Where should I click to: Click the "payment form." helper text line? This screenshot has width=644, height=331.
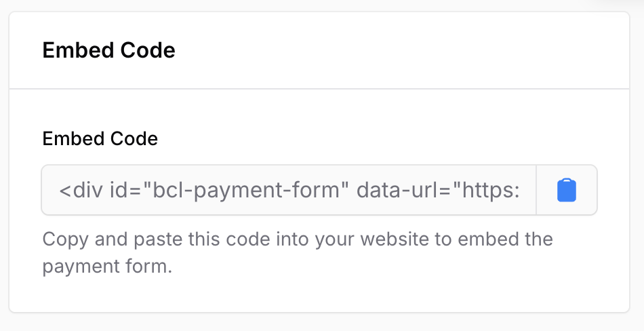(107, 267)
